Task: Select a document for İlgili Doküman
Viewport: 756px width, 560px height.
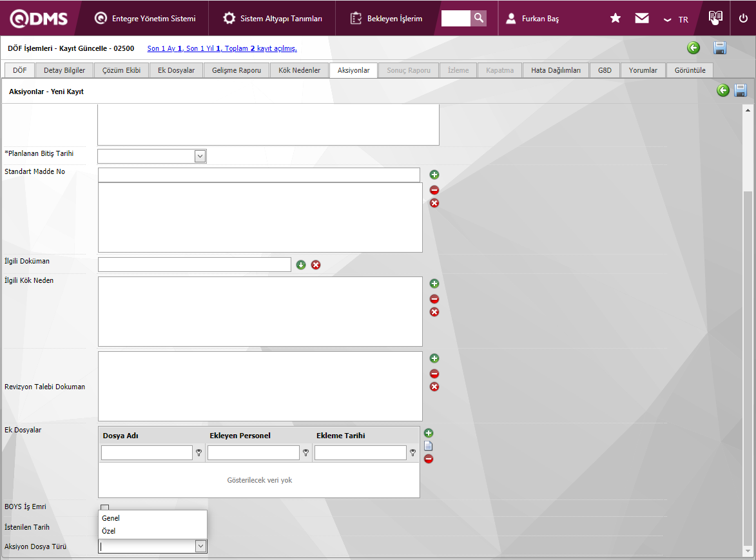Action: pos(301,265)
